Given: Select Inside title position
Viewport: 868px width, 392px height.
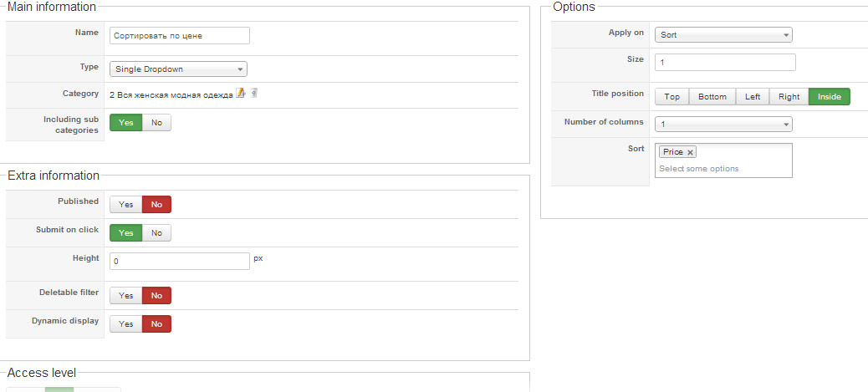Looking at the screenshot, I should click(x=829, y=97).
